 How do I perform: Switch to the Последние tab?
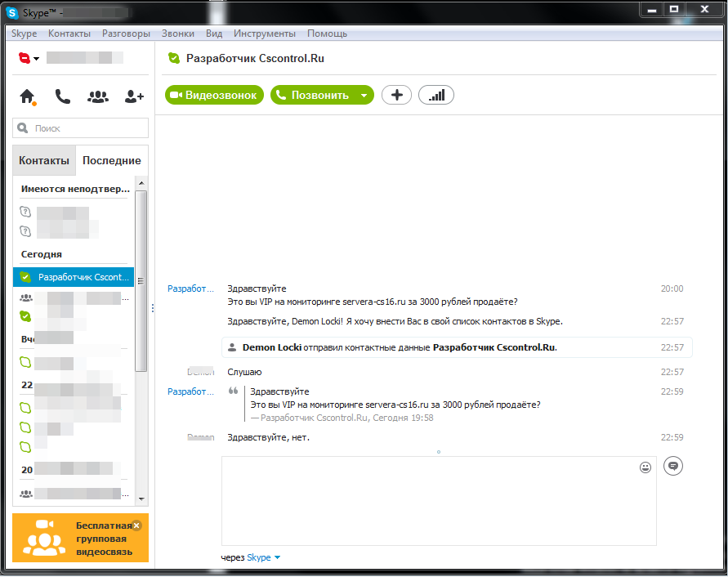click(112, 160)
